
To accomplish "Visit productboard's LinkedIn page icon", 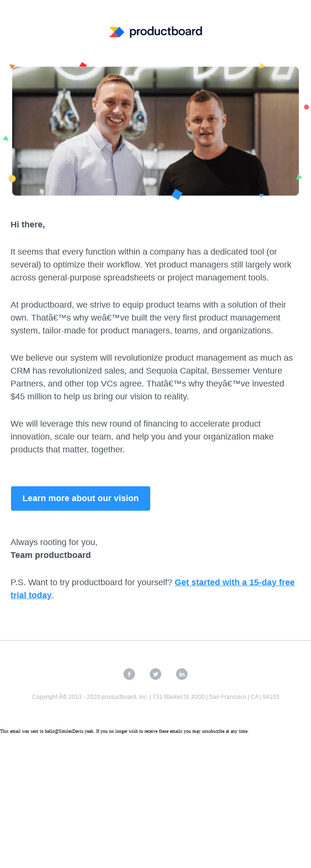I will pos(182,674).
